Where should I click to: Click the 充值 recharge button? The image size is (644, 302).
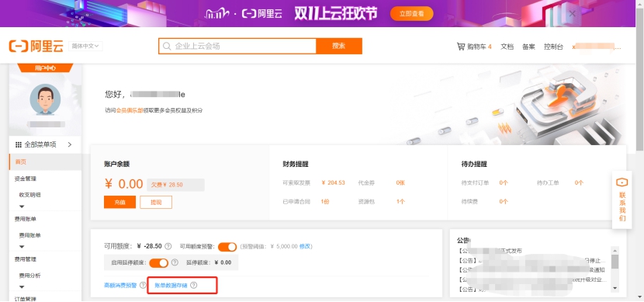[119, 202]
